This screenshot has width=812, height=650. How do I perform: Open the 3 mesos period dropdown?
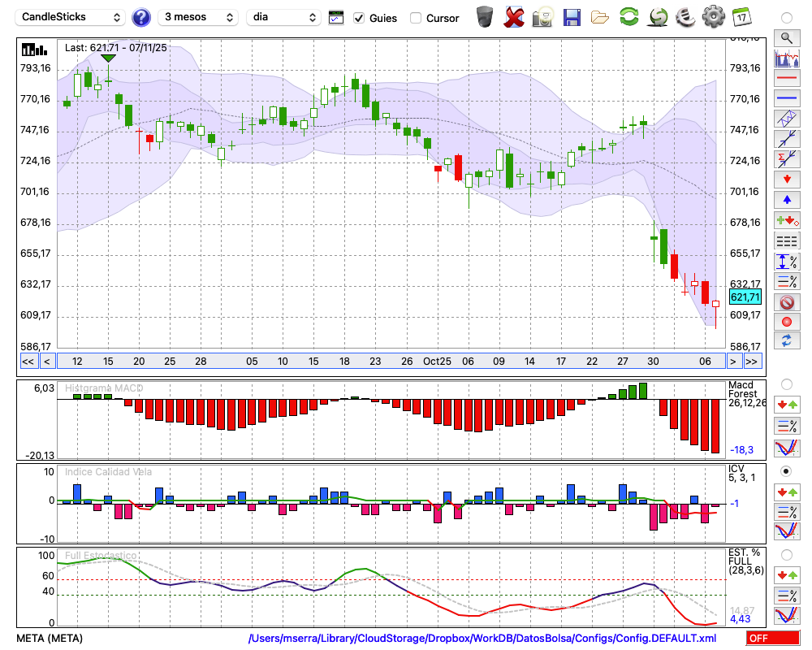[198, 17]
